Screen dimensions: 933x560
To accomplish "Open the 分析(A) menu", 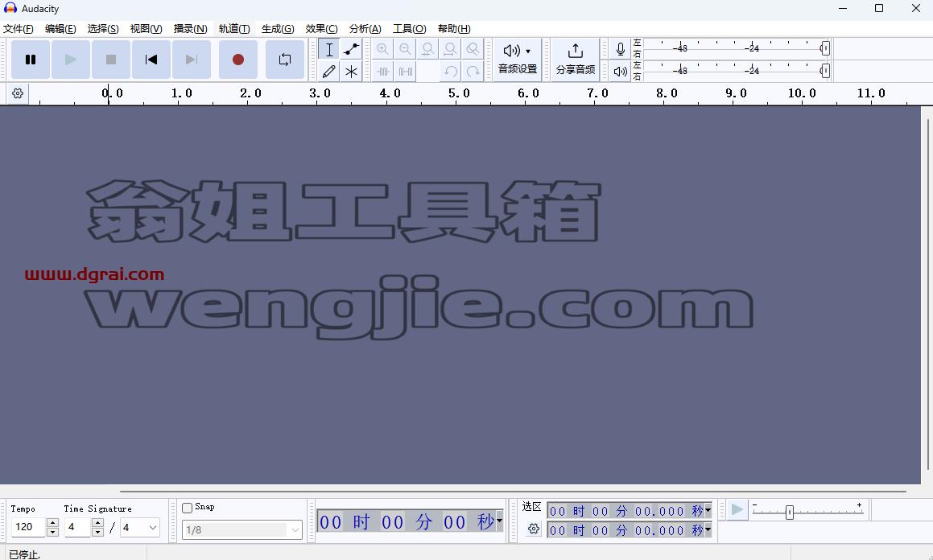I will pyautogui.click(x=365, y=28).
